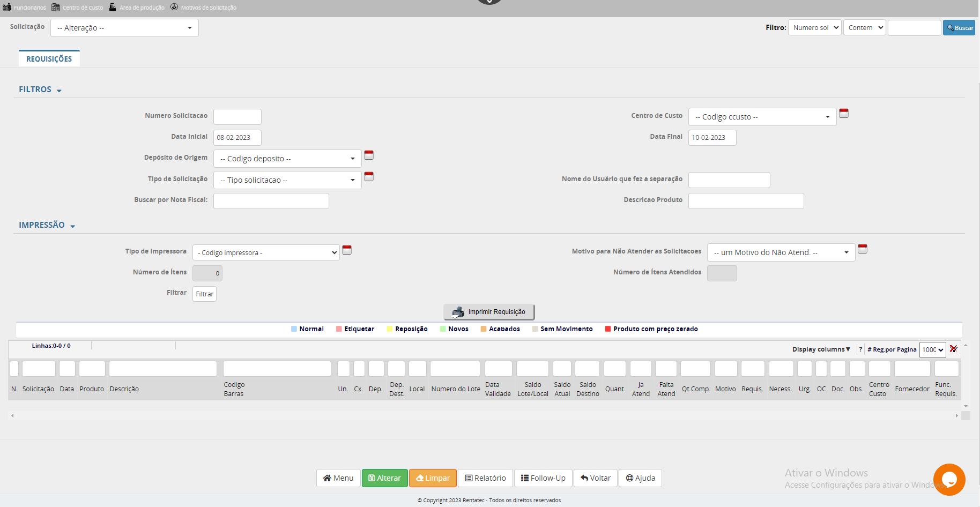
Task: Click the Centro de Custo toolbar icon
Action: [56, 7]
